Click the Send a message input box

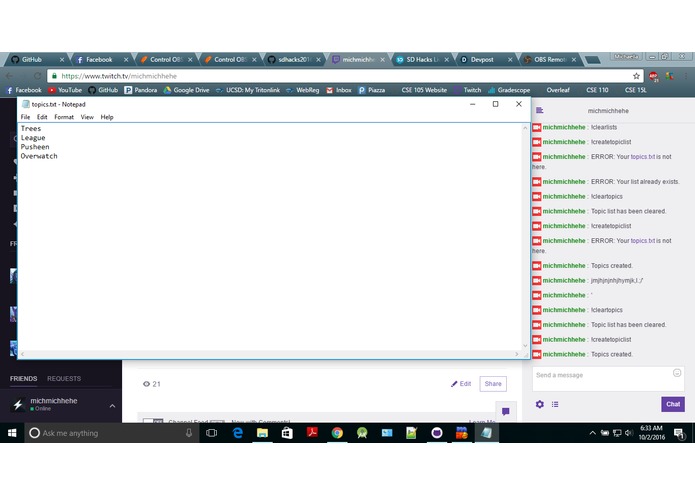click(x=608, y=379)
